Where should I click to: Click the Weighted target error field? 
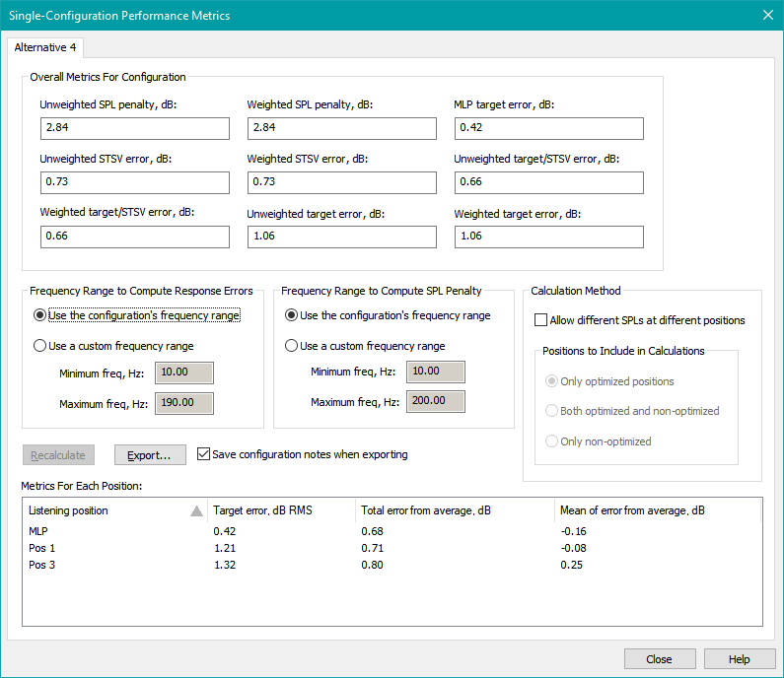pos(549,237)
